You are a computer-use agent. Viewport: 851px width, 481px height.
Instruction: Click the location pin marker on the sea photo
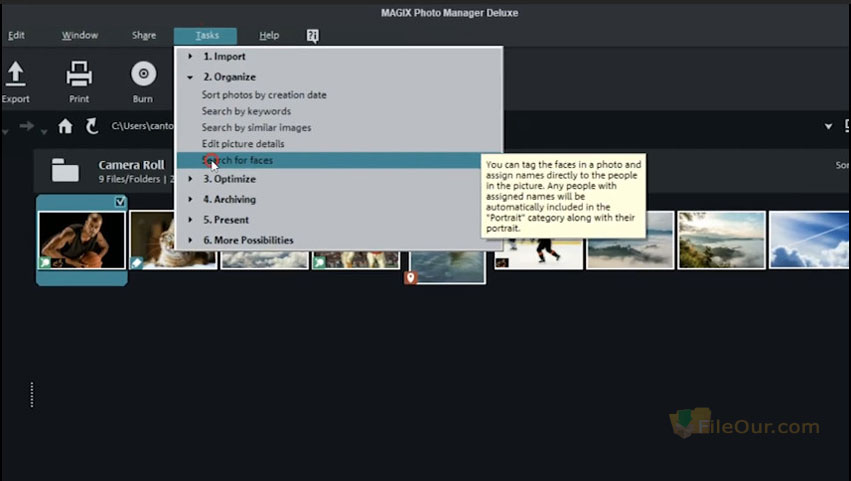point(411,278)
